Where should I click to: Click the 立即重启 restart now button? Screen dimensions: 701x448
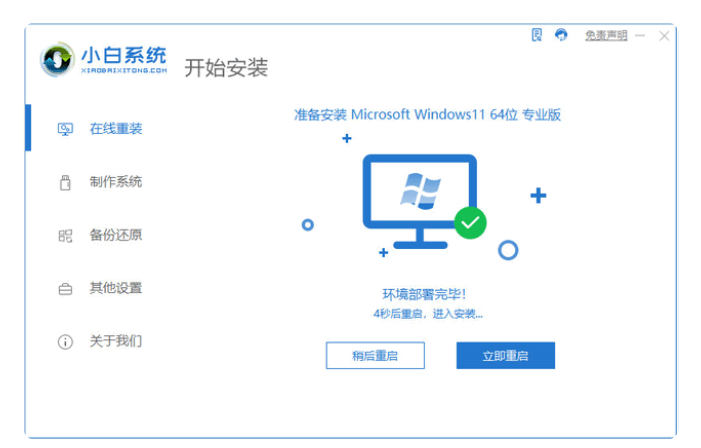point(505,355)
